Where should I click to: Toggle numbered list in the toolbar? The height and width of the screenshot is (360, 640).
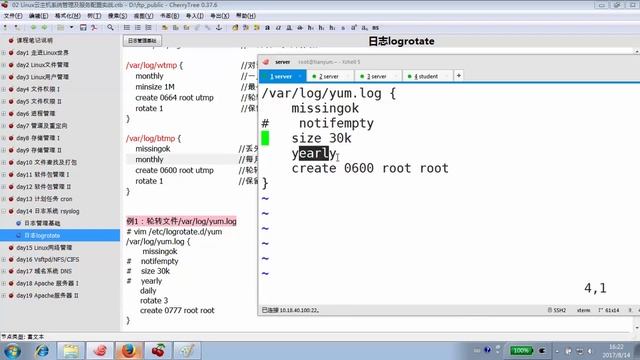pyautogui.click(x=138, y=28)
